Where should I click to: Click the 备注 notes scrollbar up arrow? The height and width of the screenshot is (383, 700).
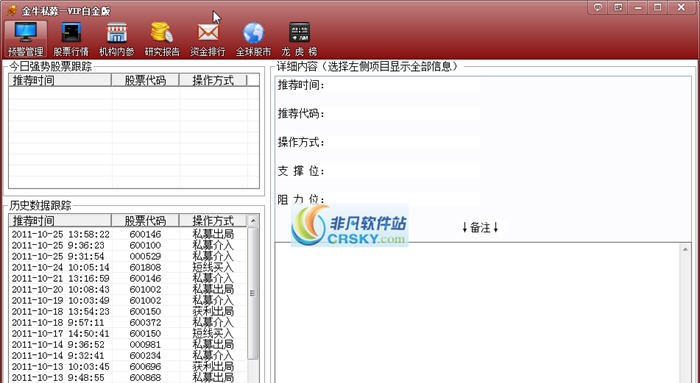click(685, 250)
